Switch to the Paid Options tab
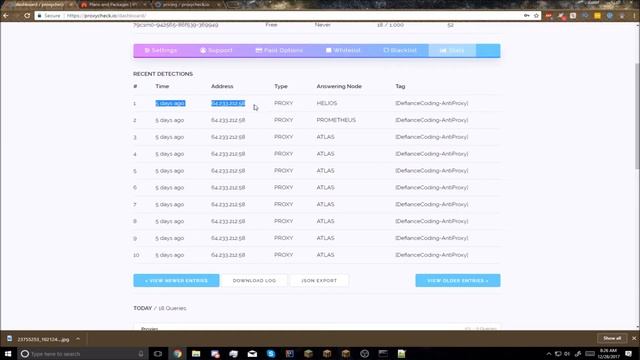Viewport: 640px width, 360px height. tap(279, 51)
